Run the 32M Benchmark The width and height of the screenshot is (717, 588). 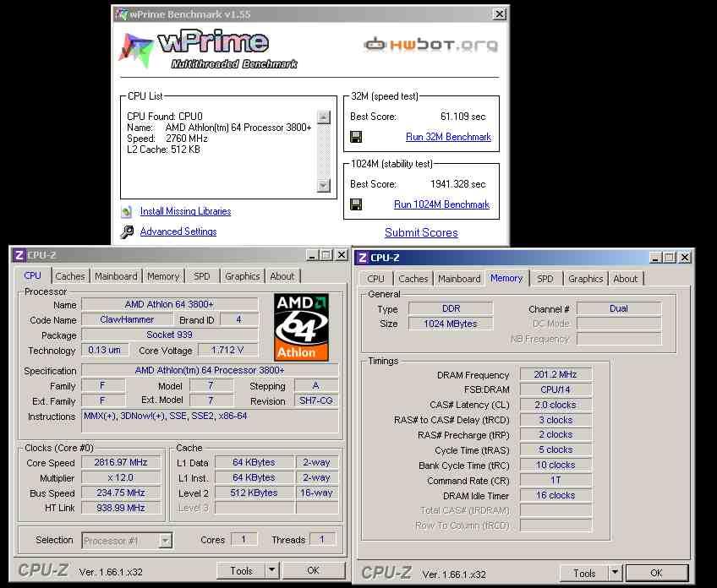pyautogui.click(x=448, y=137)
